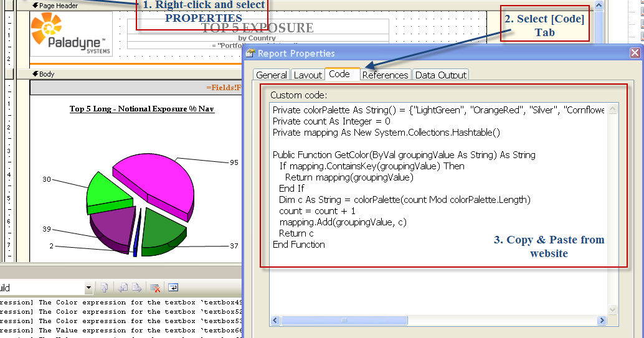
Task: Click the 'Private count As Integer = 0' line
Action: [x=331, y=121]
